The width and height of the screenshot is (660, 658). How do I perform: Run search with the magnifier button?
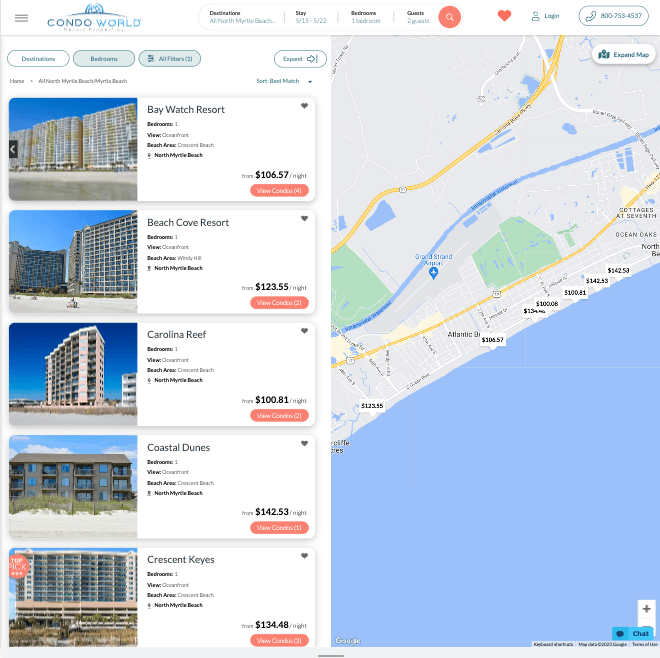tap(449, 17)
